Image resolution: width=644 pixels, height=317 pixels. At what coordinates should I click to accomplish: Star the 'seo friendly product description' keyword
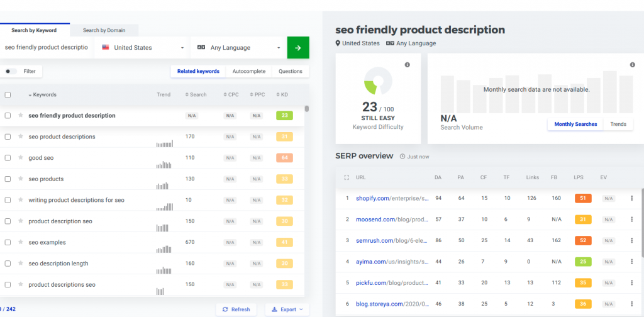(20, 115)
